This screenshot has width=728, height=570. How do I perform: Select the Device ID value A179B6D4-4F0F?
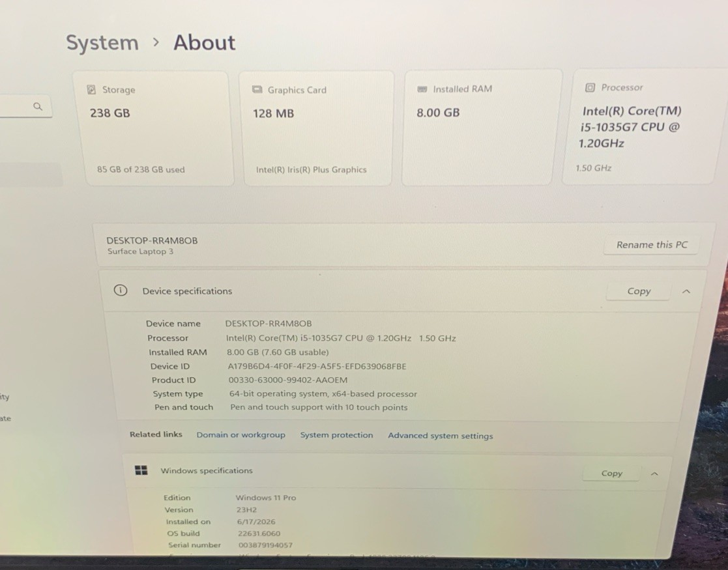click(x=317, y=366)
